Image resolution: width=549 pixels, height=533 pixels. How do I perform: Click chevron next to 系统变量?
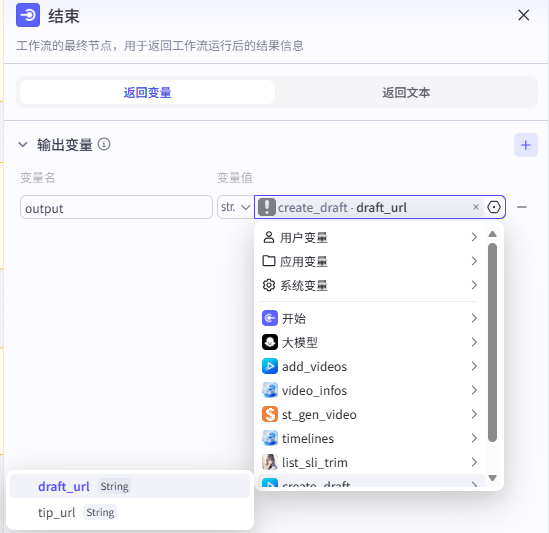474,285
